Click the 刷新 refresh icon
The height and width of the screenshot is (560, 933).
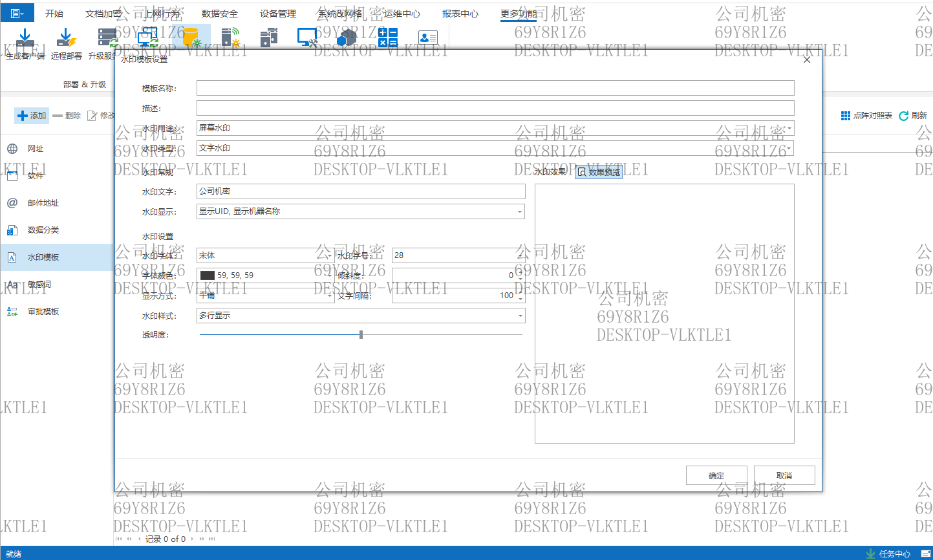[904, 116]
